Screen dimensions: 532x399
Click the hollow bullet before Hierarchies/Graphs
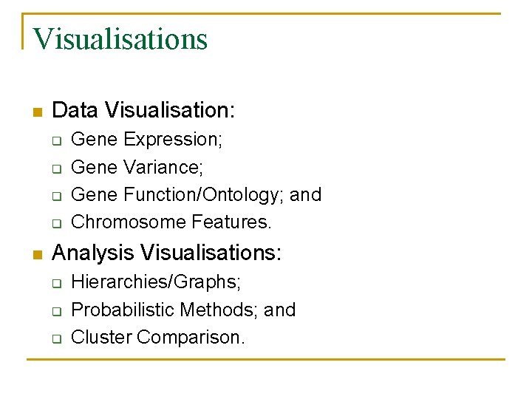(55, 283)
